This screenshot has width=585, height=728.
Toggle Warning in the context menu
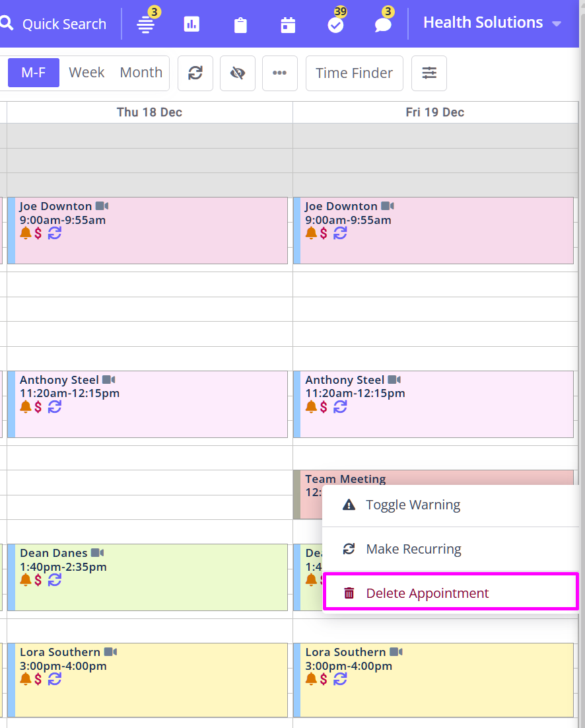pos(413,505)
